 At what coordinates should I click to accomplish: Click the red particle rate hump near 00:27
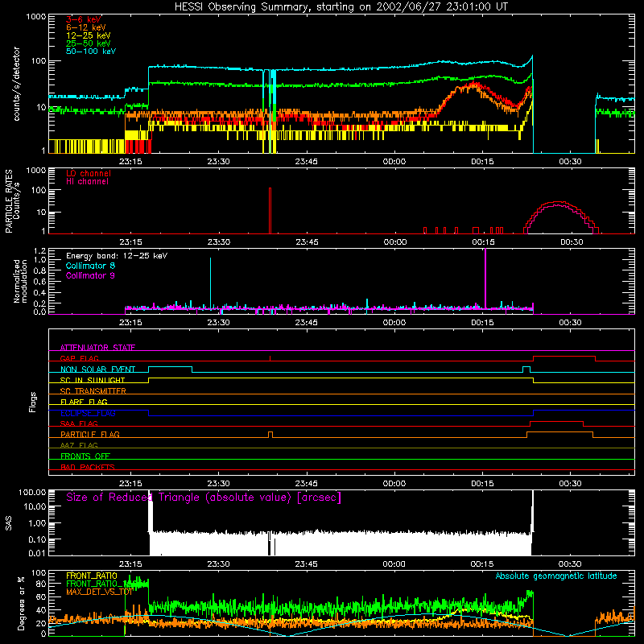[561, 217]
